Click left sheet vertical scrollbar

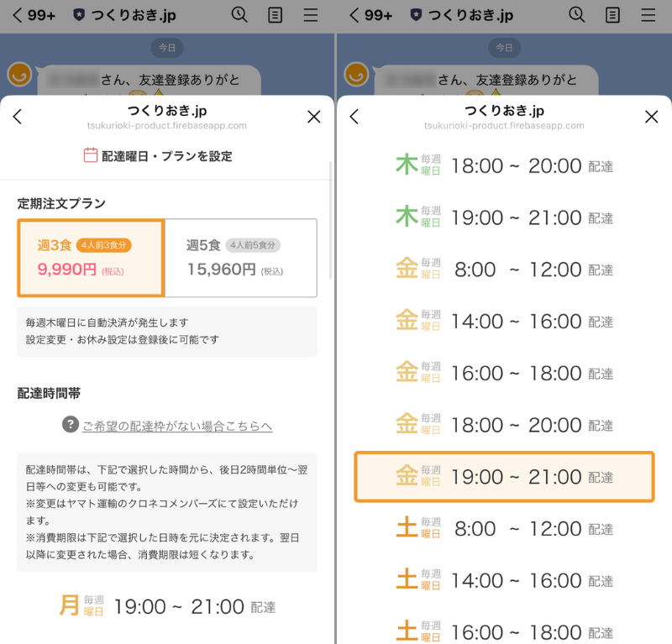[330, 221]
